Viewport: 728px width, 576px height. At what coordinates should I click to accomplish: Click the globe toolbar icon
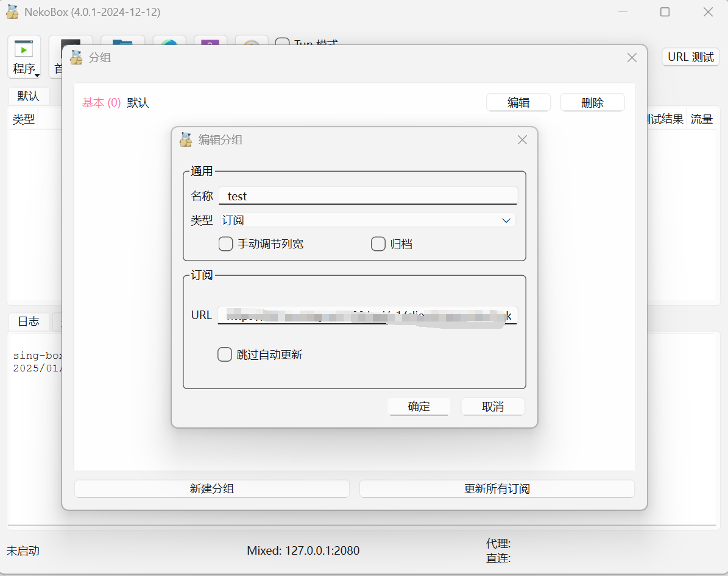(x=169, y=41)
